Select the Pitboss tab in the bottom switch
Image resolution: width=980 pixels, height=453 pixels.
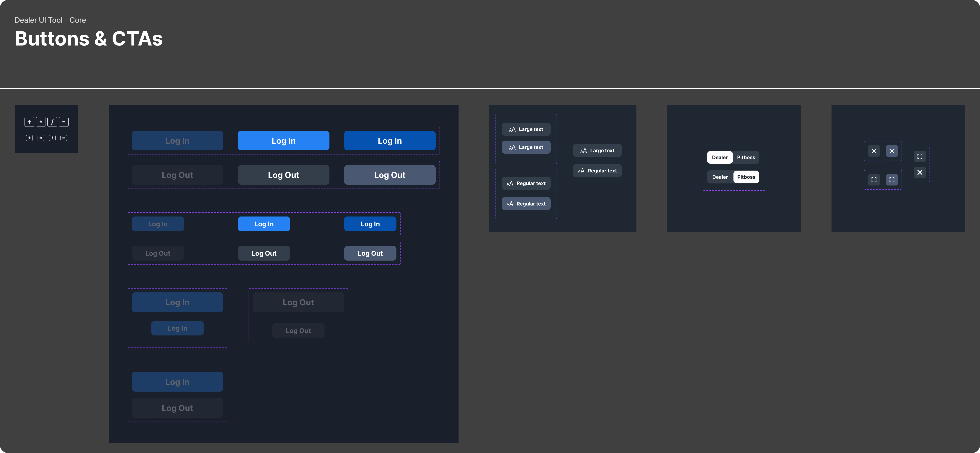(746, 177)
